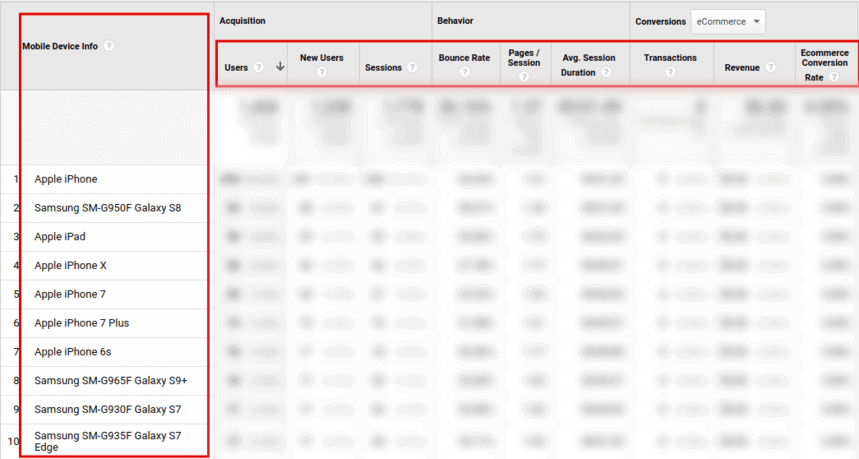The image size is (859, 459).
Task: Show help for Sessions column
Action: (412, 67)
